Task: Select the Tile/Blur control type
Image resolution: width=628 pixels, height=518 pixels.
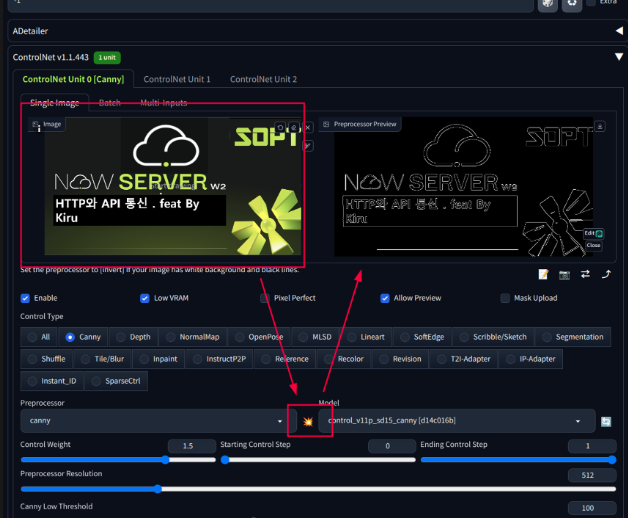Action: tap(103, 359)
